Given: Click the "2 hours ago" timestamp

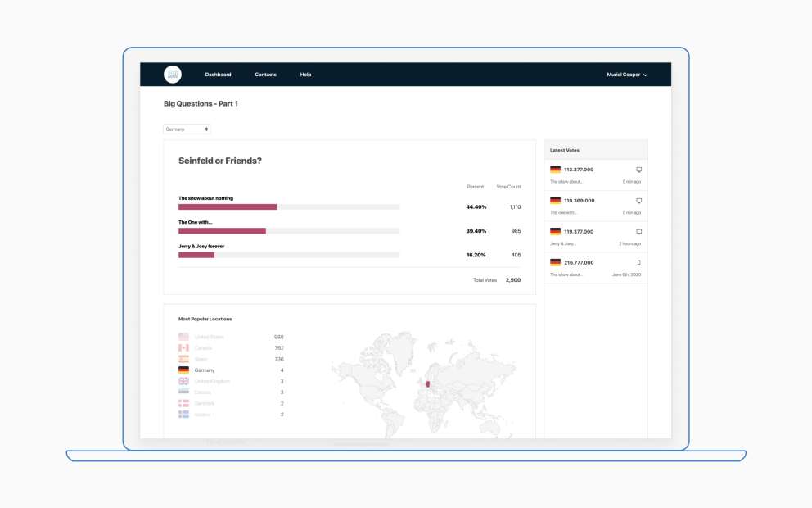Looking at the screenshot, I should pos(629,243).
